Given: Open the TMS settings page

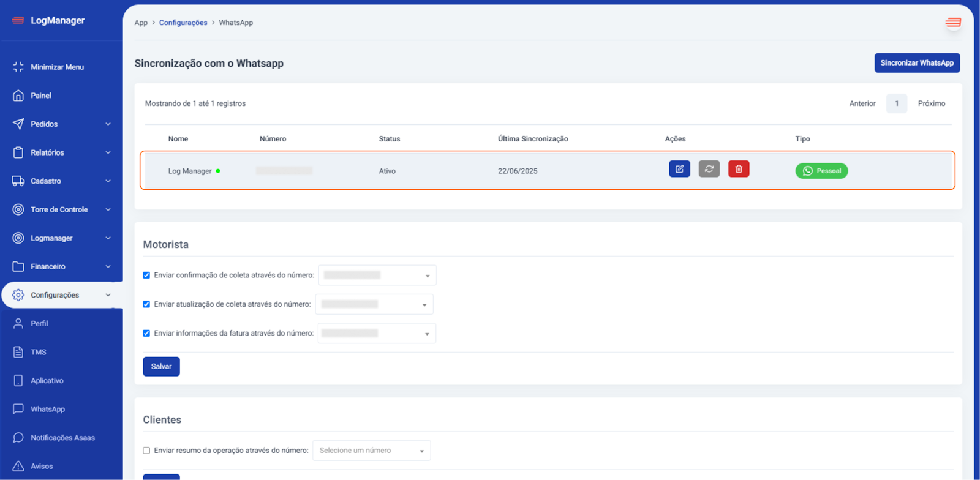Looking at the screenshot, I should (x=39, y=352).
